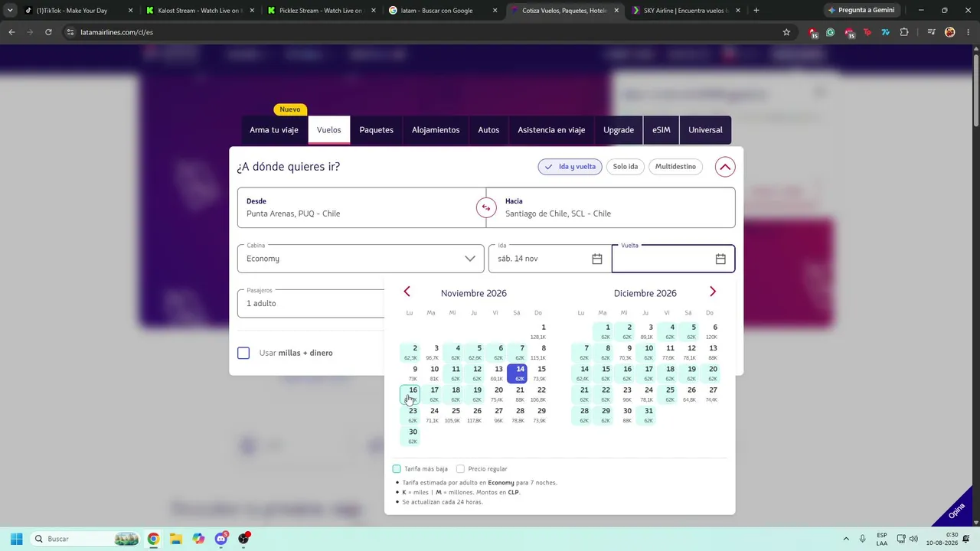Select Solo ida trip type
Screen dimensions: 980x551
[x=626, y=167]
